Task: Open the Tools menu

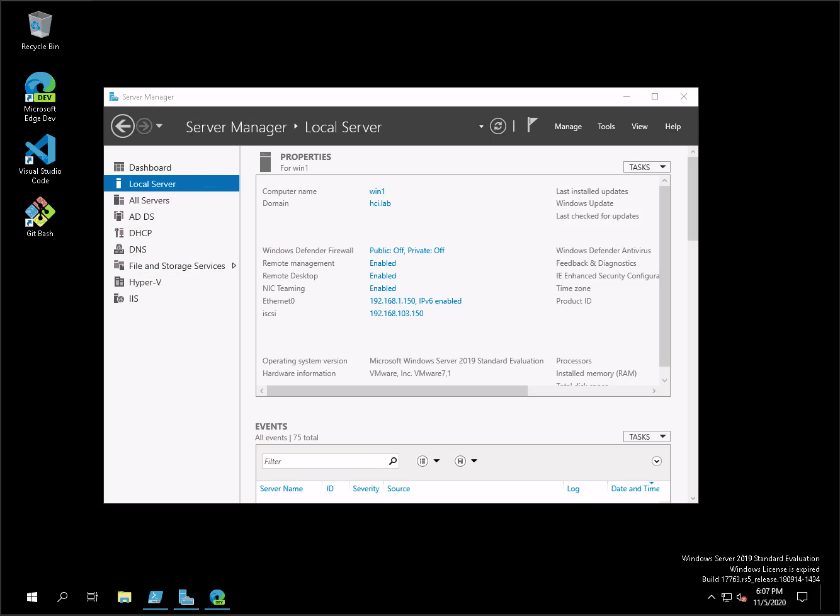Action: [606, 127]
